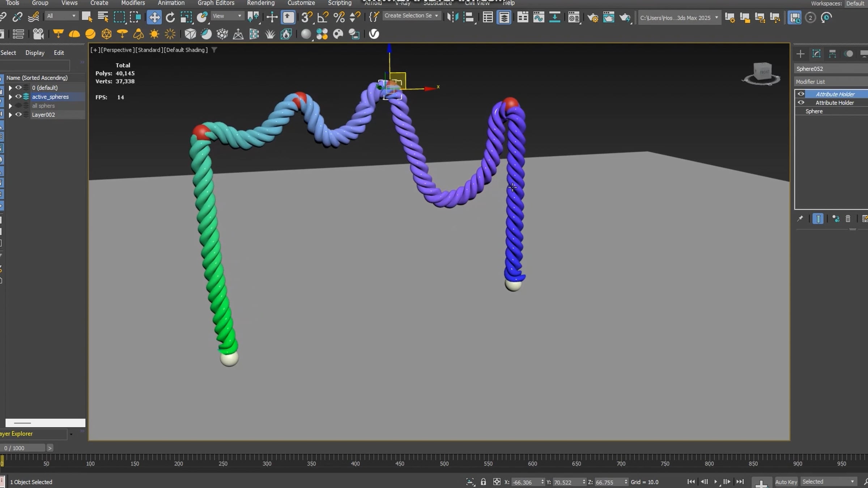Click Edit Named Selection Sets icon
Screen dimensions: 868x488
click(374, 17)
